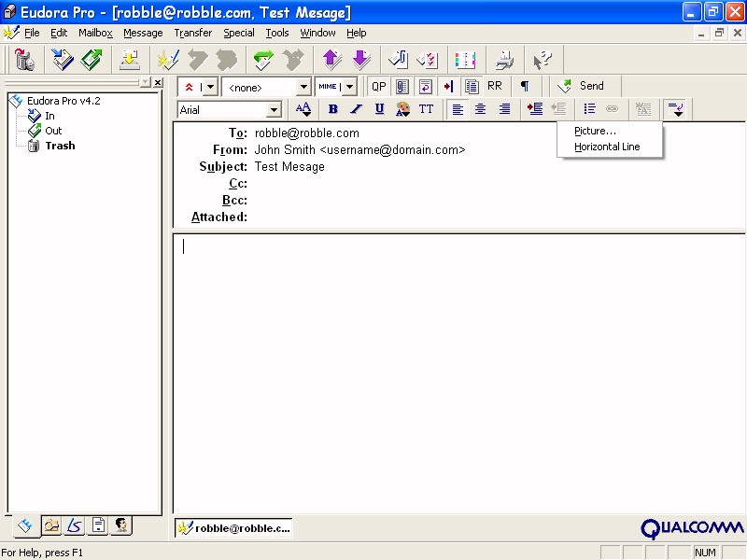Start a New Message from the toolbar

tap(168, 60)
